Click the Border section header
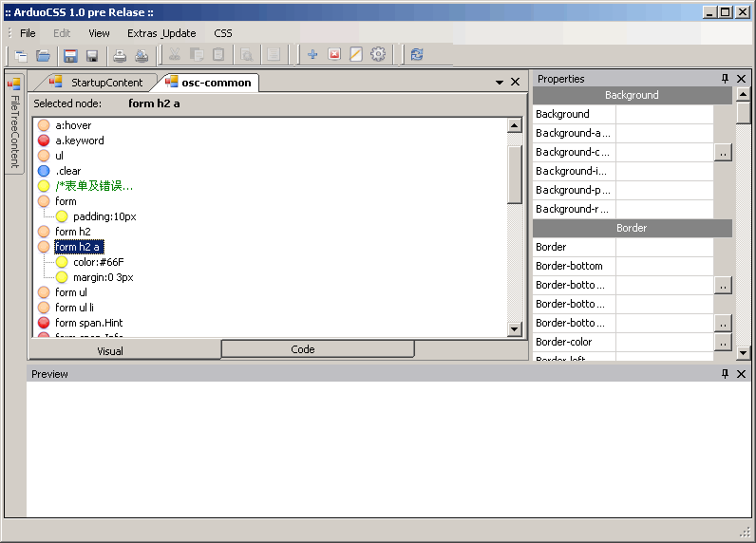Screen dimensions: 756x543 pos(633,228)
